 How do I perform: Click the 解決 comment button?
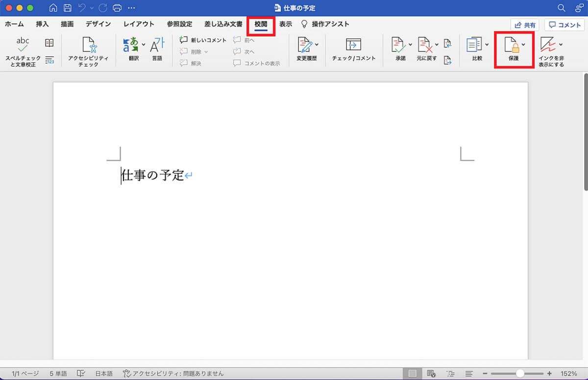click(x=190, y=63)
